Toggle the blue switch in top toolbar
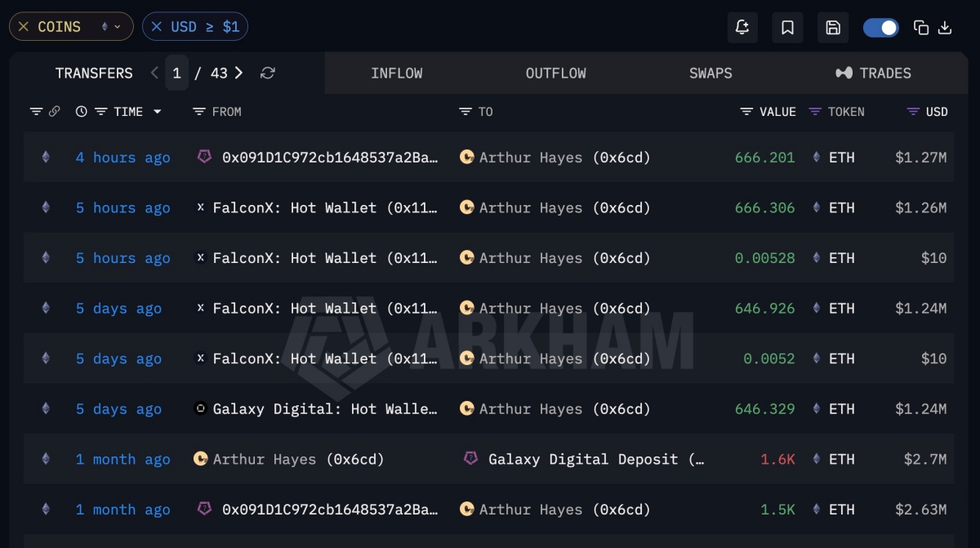Viewport: 980px width, 548px height. click(880, 28)
